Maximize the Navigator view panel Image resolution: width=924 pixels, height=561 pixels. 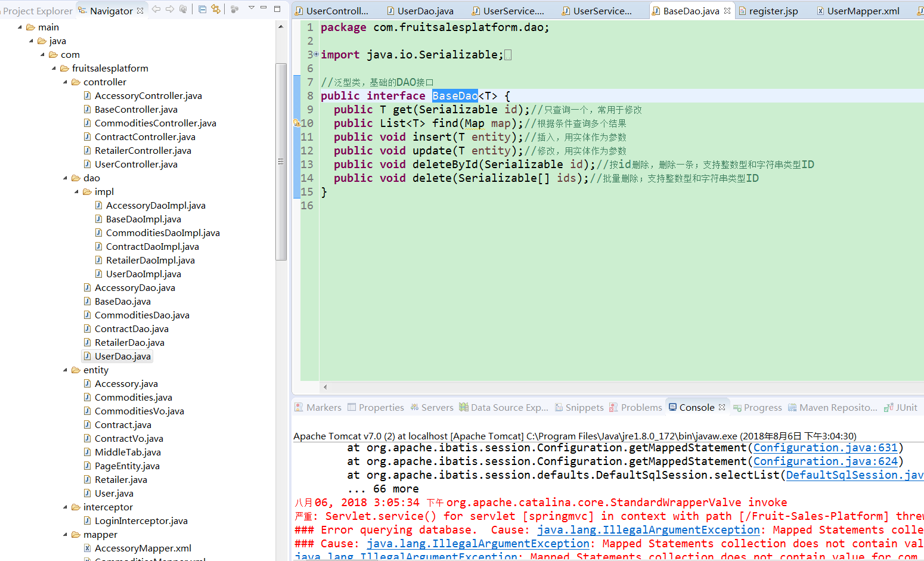tap(277, 9)
